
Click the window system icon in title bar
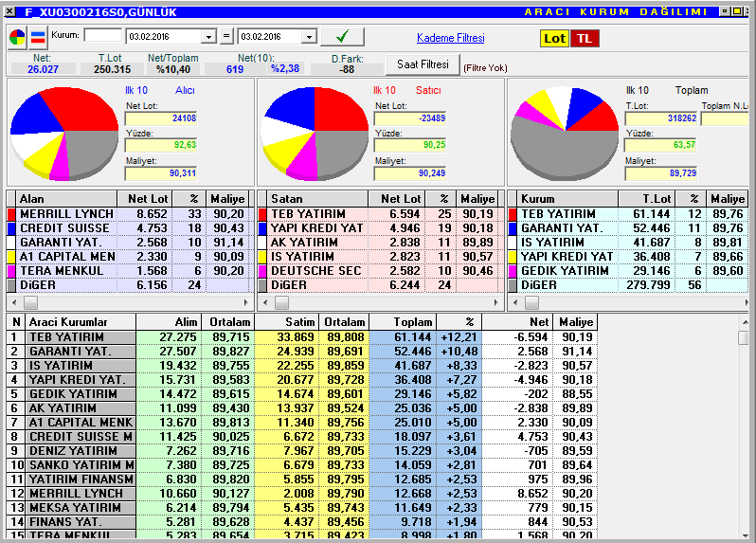11,11
